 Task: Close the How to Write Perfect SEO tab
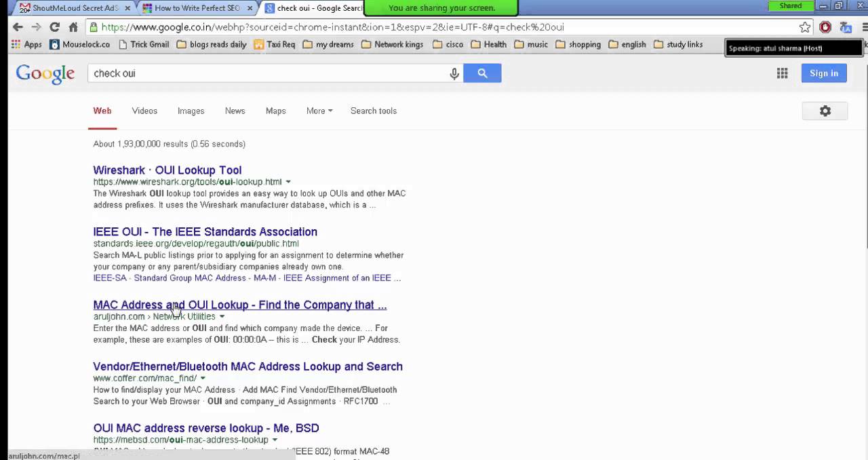click(250, 8)
